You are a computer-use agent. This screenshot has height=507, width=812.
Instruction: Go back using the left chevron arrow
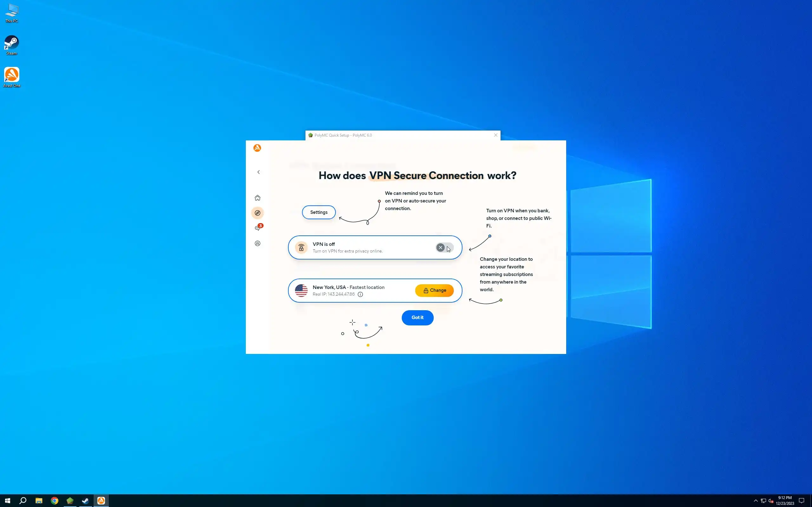coord(259,172)
